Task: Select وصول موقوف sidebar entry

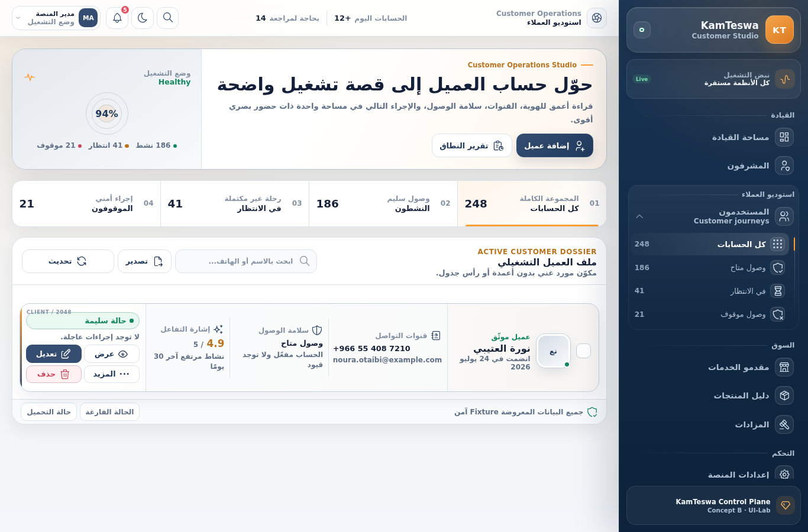Action: pyautogui.click(x=710, y=314)
